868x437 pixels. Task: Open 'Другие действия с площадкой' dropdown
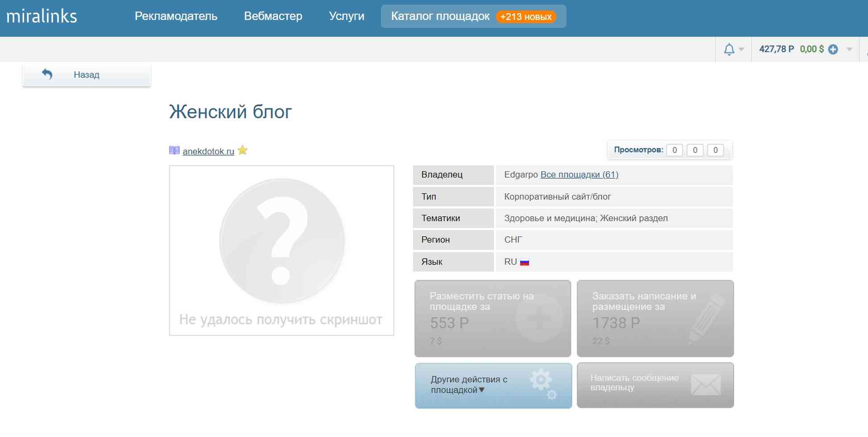[469, 385]
